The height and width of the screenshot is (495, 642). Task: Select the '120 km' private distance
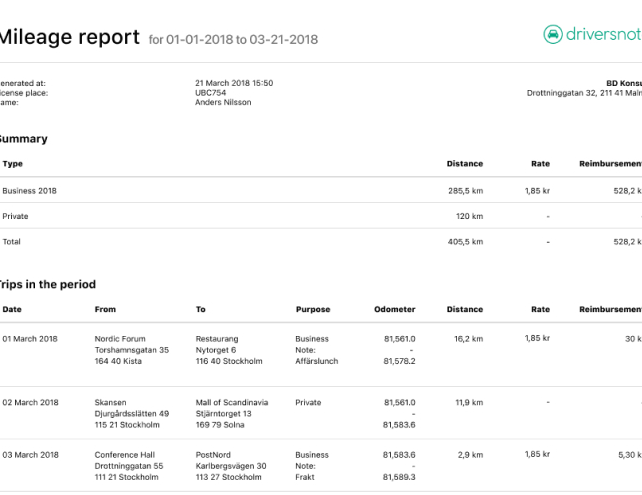click(x=470, y=216)
